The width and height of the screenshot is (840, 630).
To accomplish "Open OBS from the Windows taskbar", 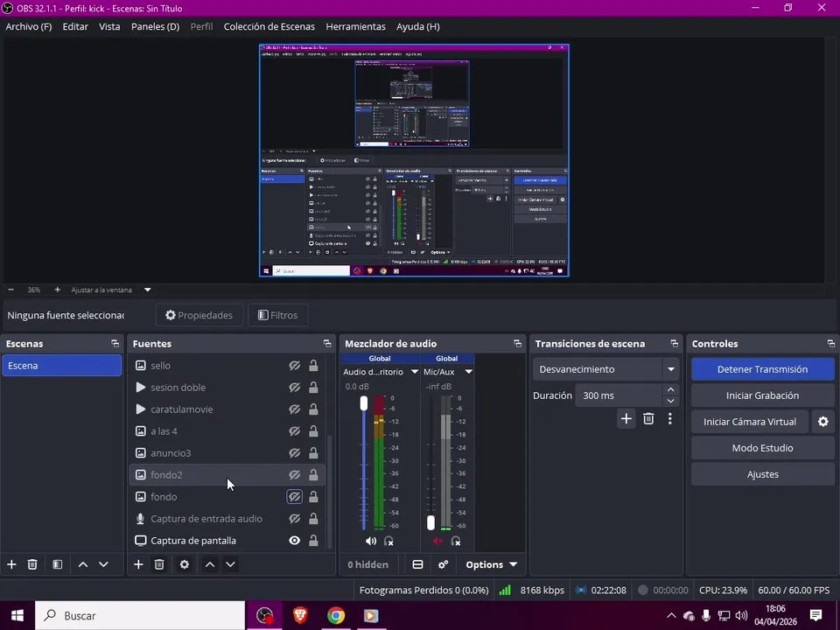I will [264, 615].
